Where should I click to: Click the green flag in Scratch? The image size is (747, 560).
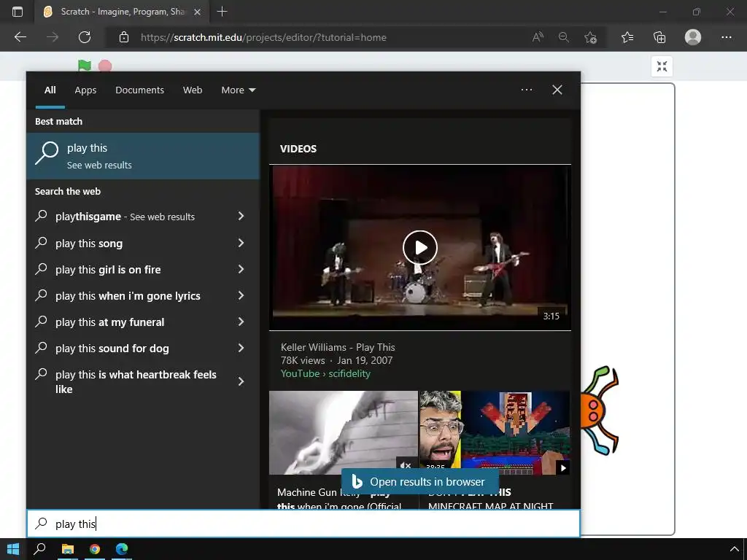click(85, 66)
